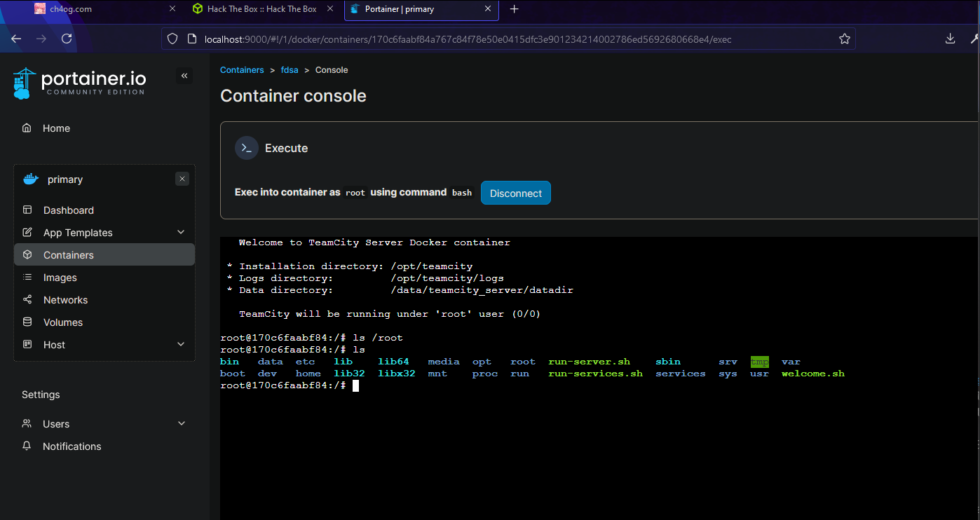
Task: Click highlighted tmp directory in terminal
Action: (x=759, y=362)
